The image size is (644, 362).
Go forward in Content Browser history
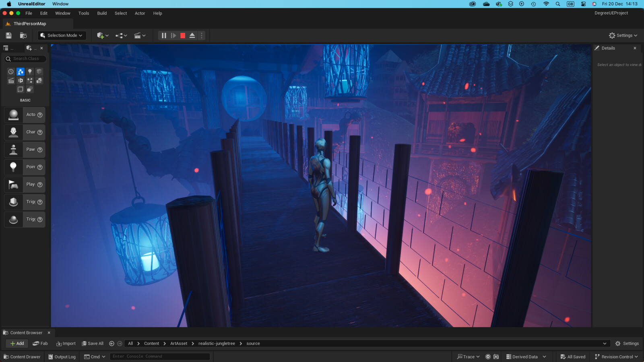point(120,343)
